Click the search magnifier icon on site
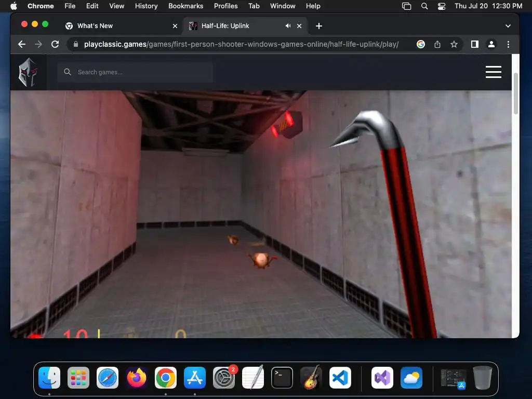This screenshot has width=532, height=399. 68,72
